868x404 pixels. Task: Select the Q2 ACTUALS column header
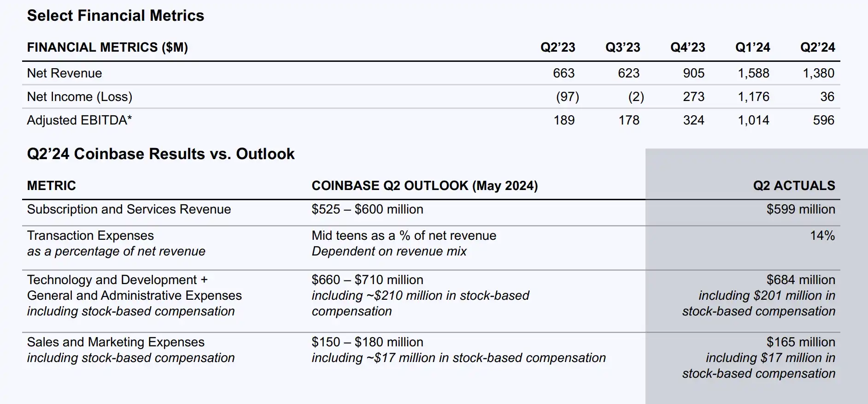tap(794, 186)
